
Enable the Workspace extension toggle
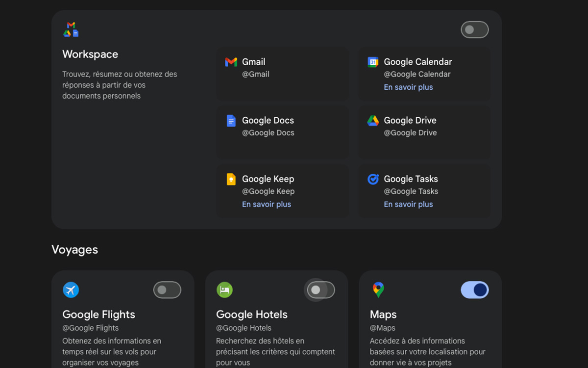coord(474,30)
